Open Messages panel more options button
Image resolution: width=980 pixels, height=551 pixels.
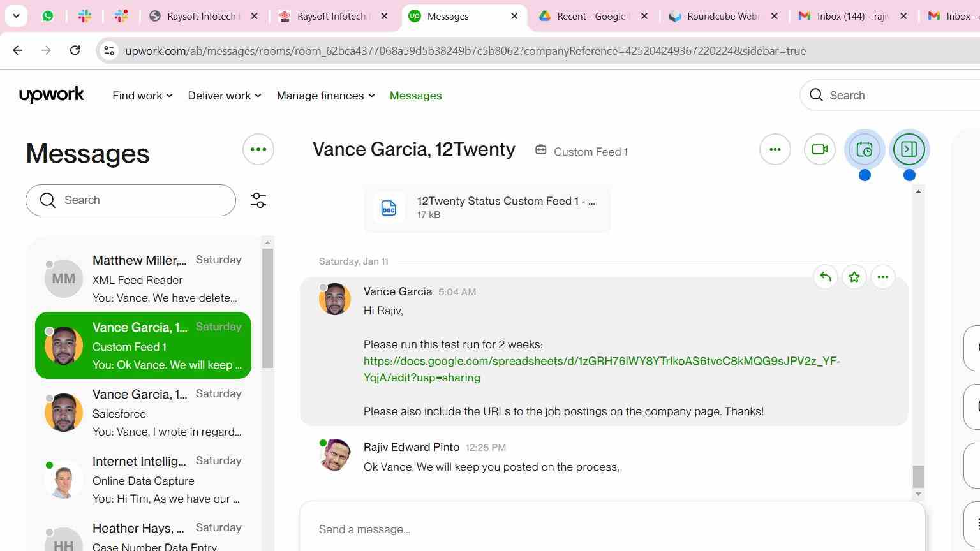click(x=258, y=149)
